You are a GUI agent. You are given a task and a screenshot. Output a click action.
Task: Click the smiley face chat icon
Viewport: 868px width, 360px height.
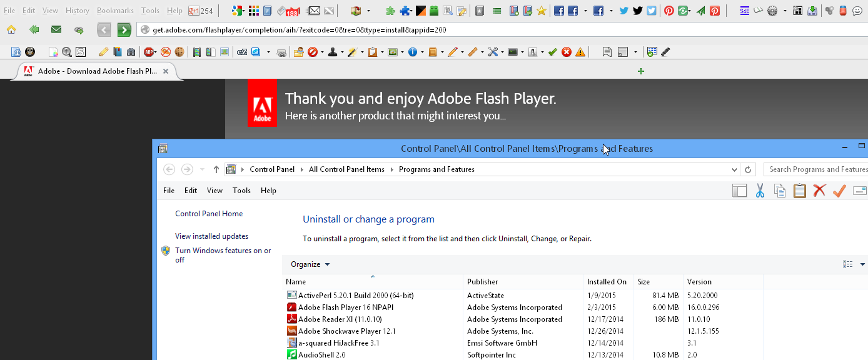[x=857, y=11]
